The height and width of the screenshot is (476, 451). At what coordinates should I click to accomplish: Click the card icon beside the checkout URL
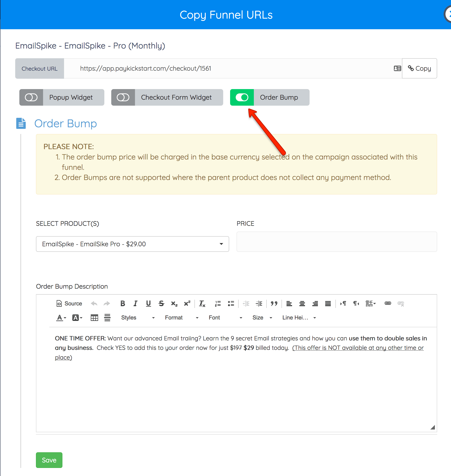[397, 69]
